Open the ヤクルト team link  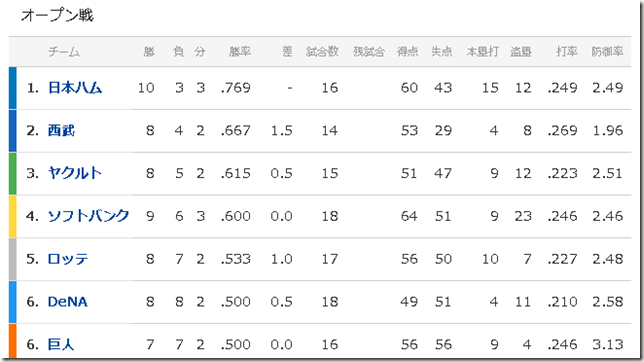[75, 173]
